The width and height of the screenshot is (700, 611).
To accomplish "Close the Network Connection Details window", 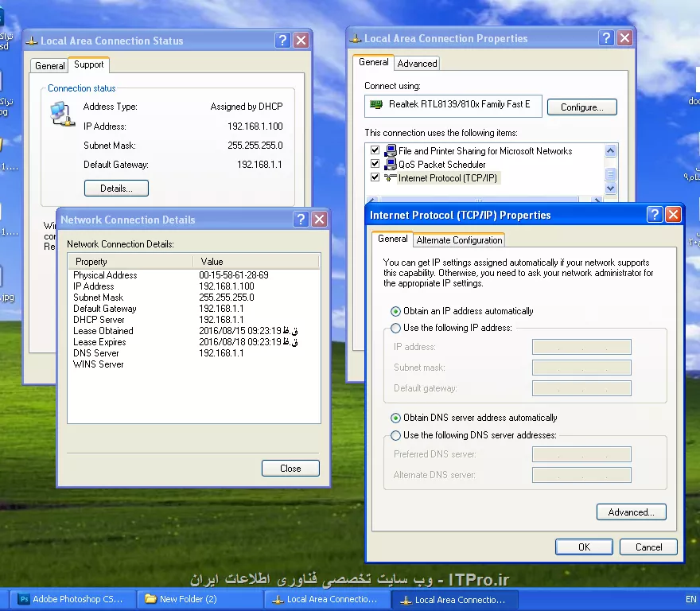I will point(320,220).
